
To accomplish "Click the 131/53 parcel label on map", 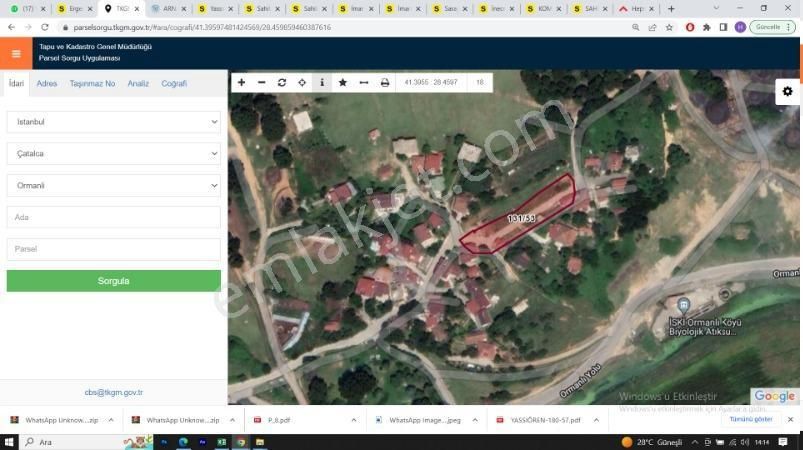I will (521, 219).
